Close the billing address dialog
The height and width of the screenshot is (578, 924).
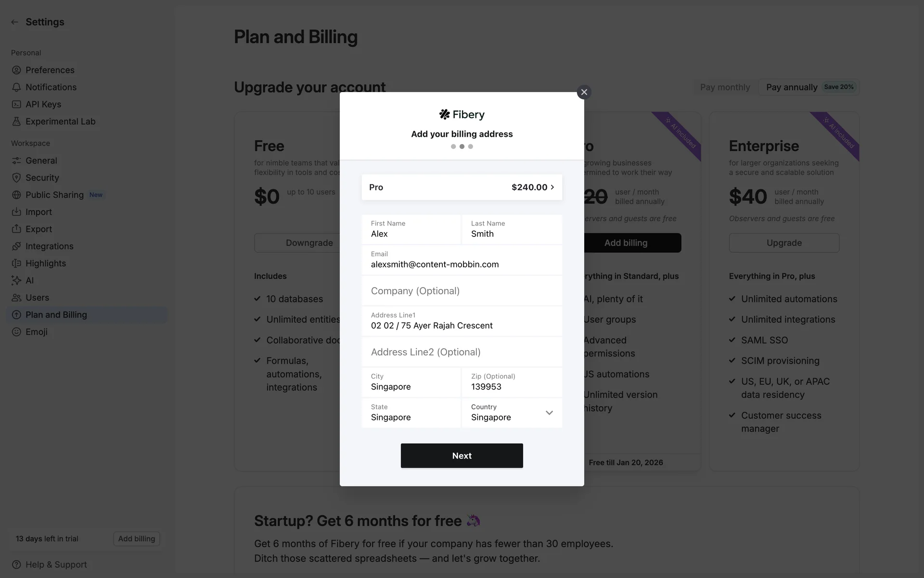pyautogui.click(x=584, y=92)
